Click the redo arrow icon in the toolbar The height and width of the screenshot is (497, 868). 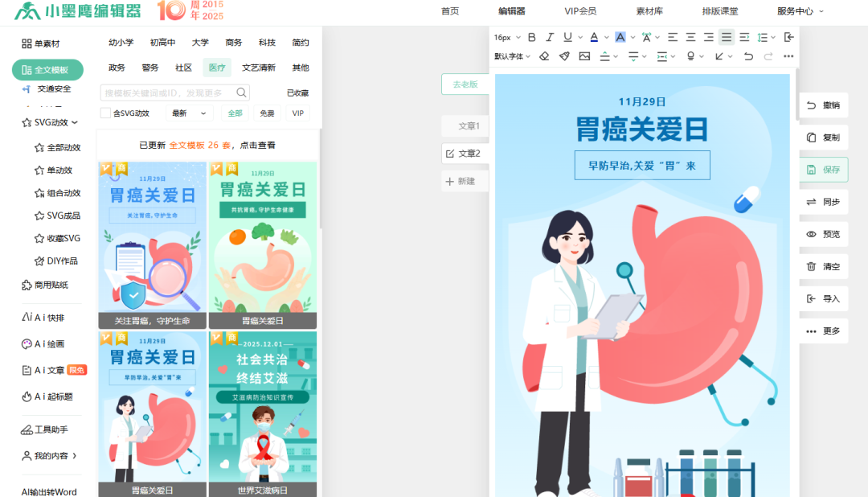click(x=768, y=55)
